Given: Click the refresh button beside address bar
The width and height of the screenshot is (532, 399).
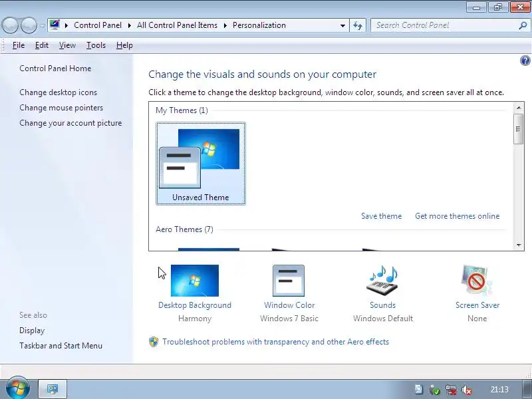Looking at the screenshot, I should click(358, 25).
